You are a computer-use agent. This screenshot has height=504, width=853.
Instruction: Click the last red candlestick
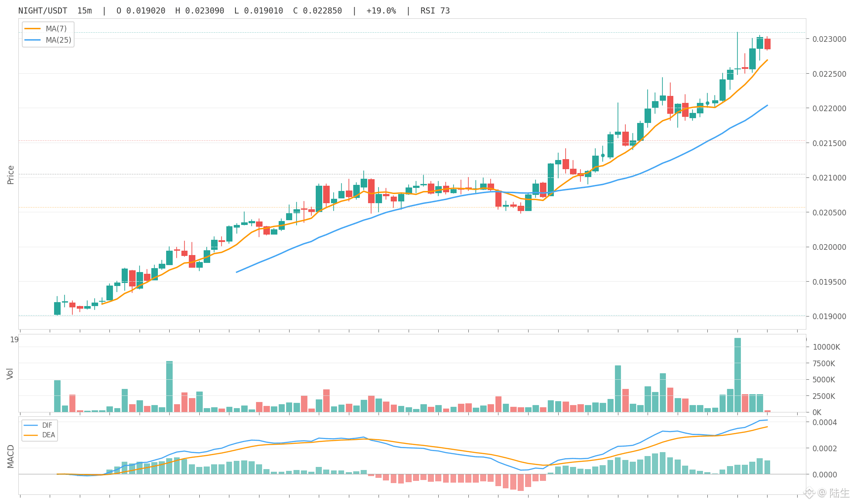[x=768, y=44]
